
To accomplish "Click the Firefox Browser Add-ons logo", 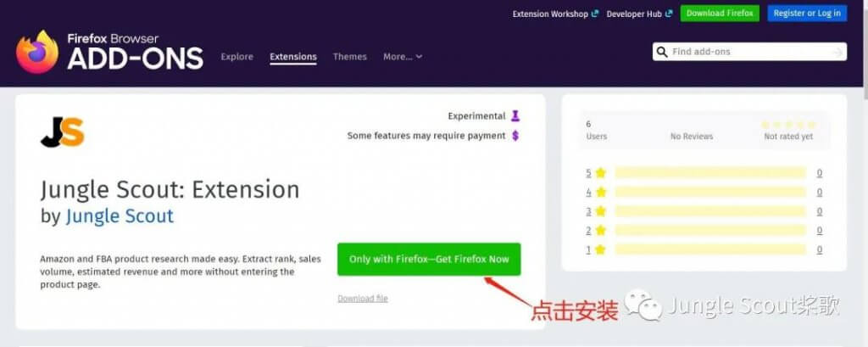I will point(109,52).
